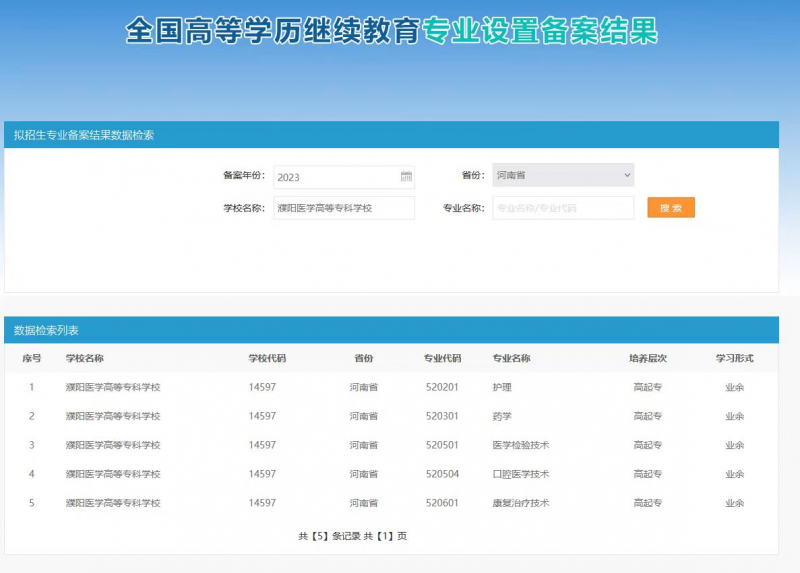This screenshot has width=800, height=573.
Task: Click the calendar icon in year field
Action: coord(406,177)
